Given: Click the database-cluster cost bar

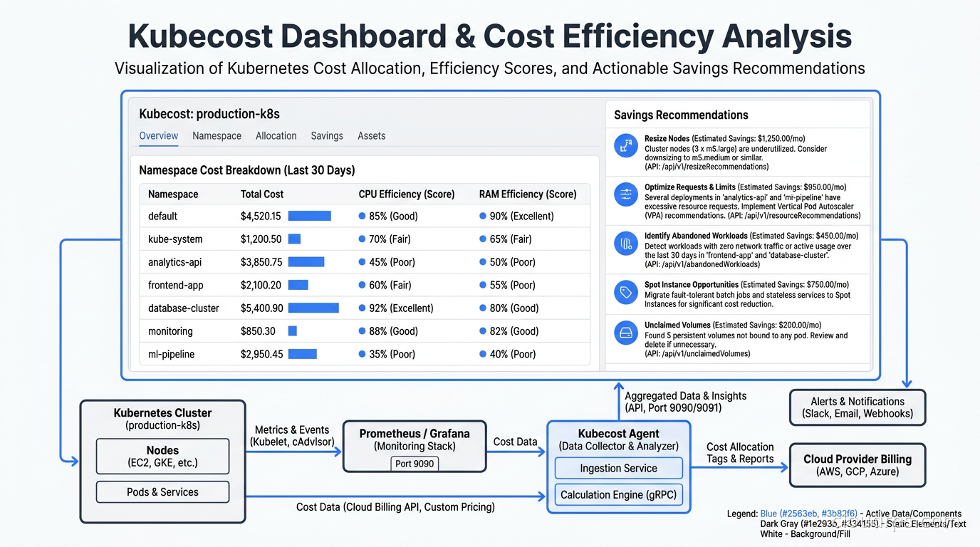Looking at the screenshot, I should [x=313, y=308].
